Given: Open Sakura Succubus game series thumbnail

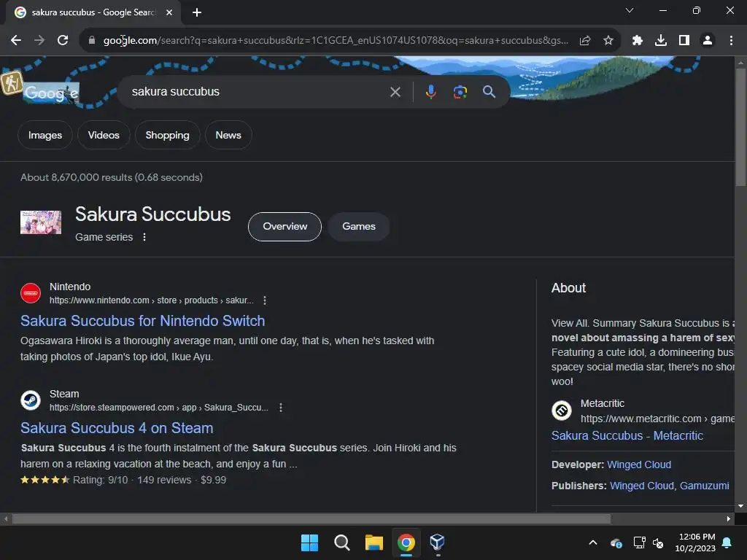Looking at the screenshot, I should (x=41, y=222).
